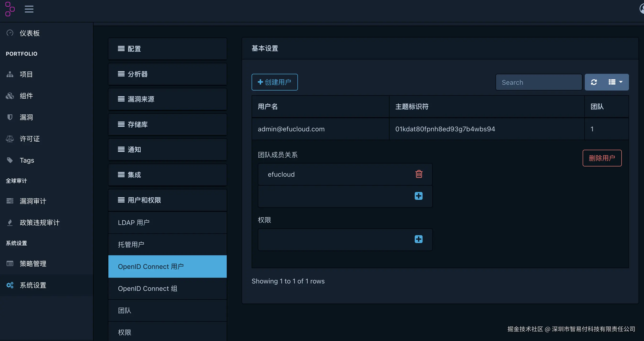644x341 pixels.
Task: Click the Search input field
Action: tap(538, 82)
